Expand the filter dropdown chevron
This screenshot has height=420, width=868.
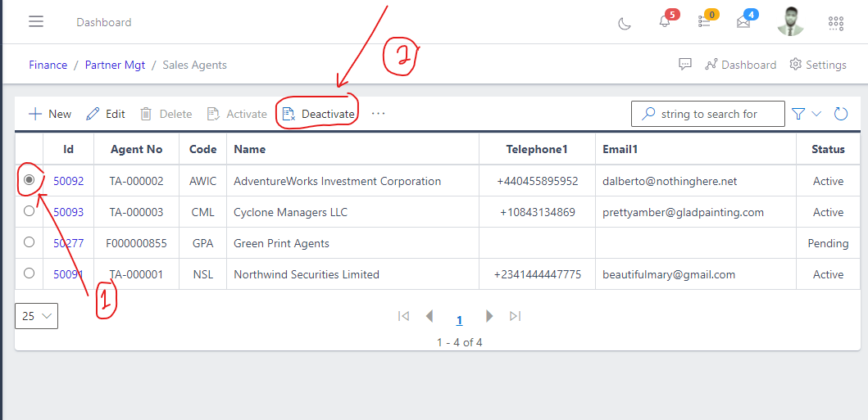point(816,114)
